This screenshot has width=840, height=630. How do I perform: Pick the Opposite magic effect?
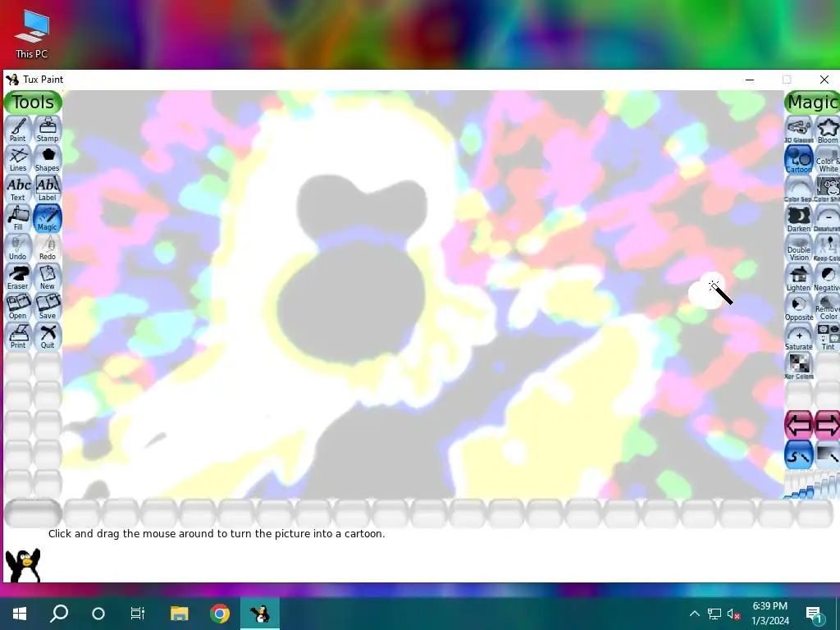click(x=799, y=307)
